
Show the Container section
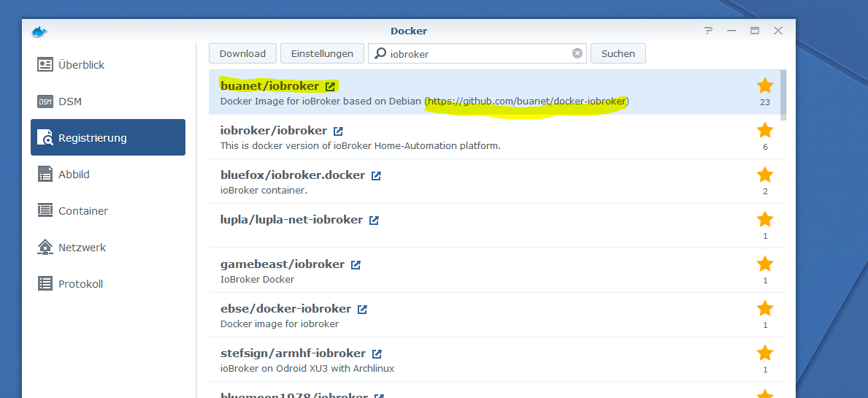tap(108, 211)
